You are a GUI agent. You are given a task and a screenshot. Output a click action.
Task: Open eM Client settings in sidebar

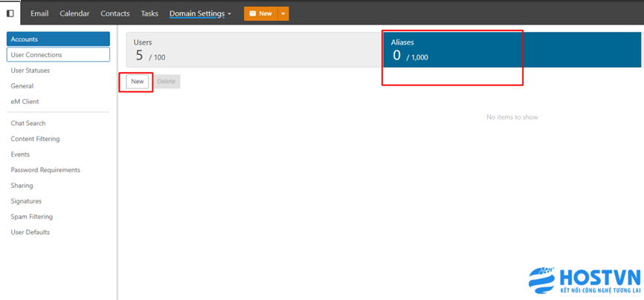(x=25, y=102)
